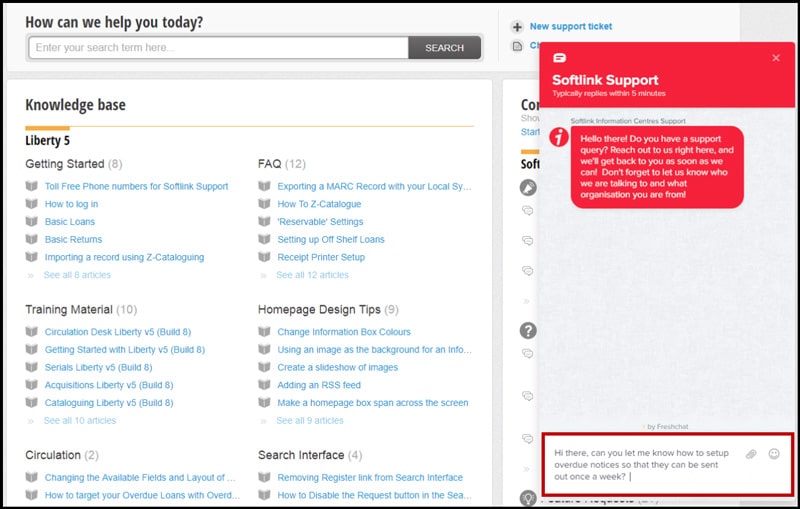
Task: Open the 'Reservable' Settings article
Action: [320, 221]
